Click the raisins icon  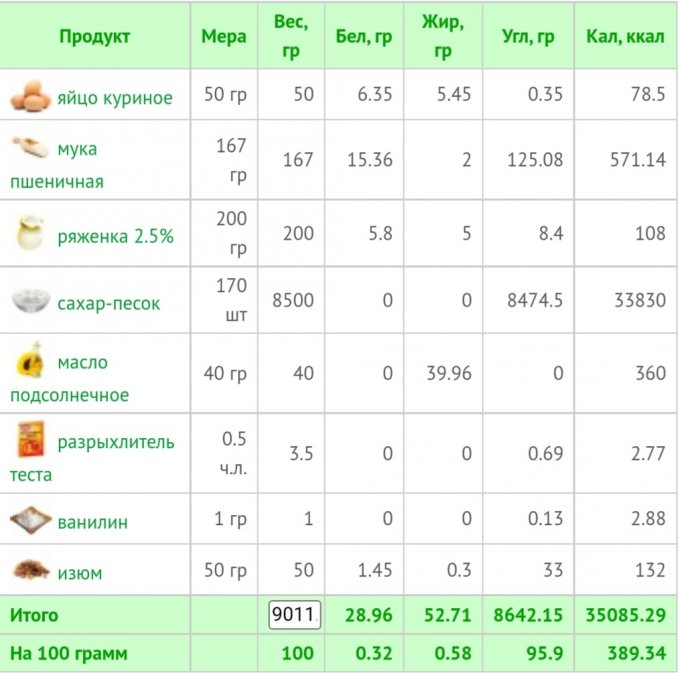click(30, 571)
